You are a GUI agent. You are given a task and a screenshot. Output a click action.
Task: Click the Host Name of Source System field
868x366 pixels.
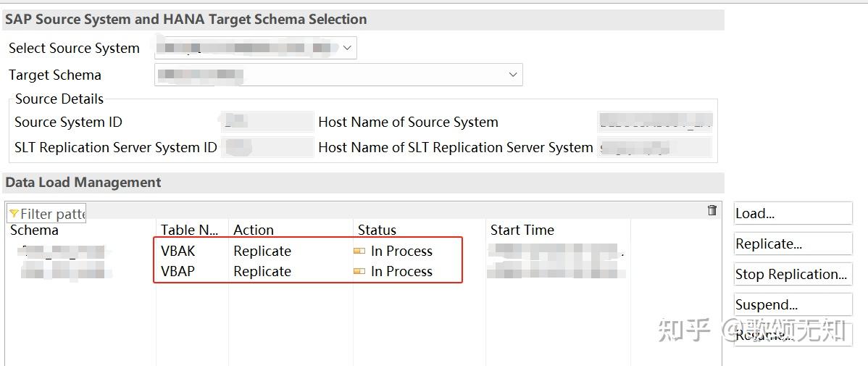pyautogui.click(x=655, y=122)
